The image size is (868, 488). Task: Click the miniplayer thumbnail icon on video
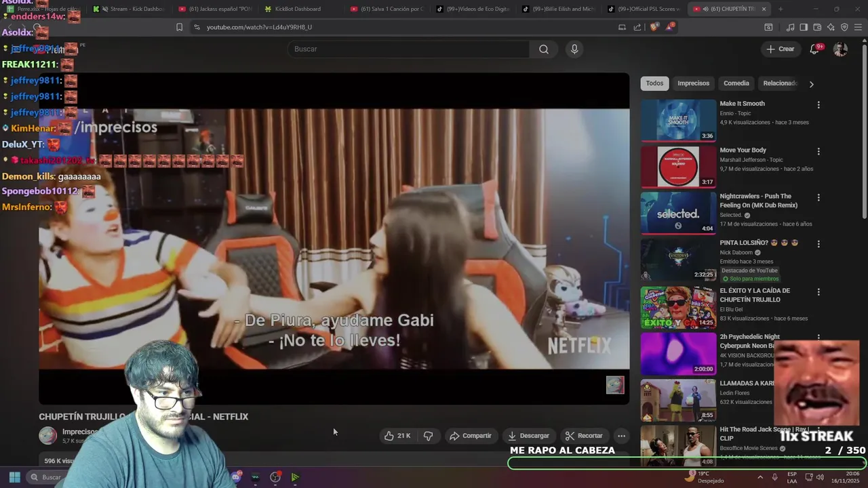pyautogui.click(x=615, y=385)
